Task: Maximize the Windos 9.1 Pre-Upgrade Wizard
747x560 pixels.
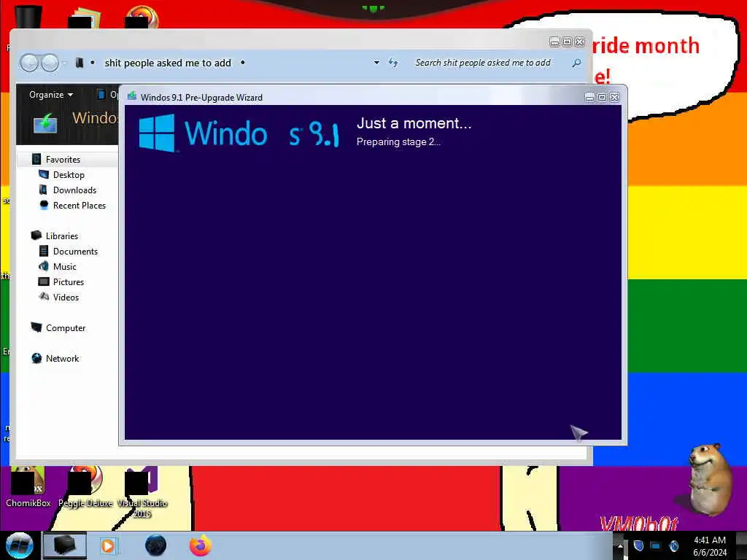Action: click(x=602, y=97)
